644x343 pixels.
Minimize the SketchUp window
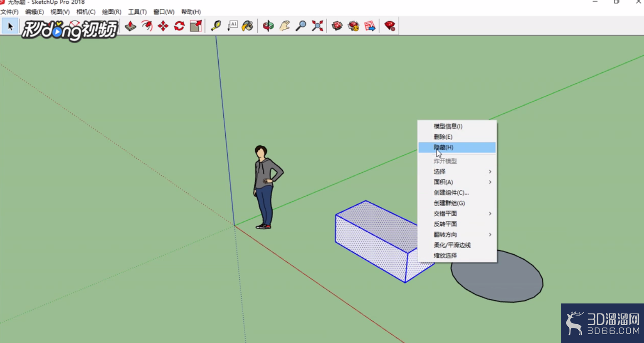click(x=595, y=2)
